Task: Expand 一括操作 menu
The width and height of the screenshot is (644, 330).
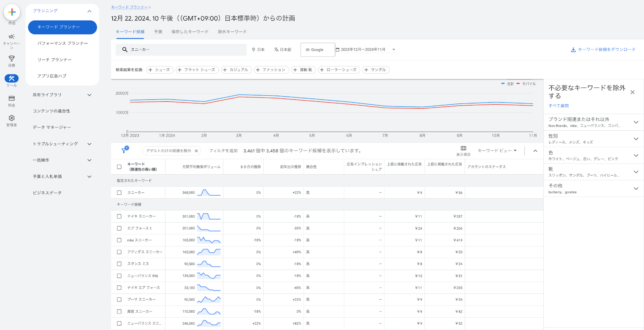Action: [89, 160]
